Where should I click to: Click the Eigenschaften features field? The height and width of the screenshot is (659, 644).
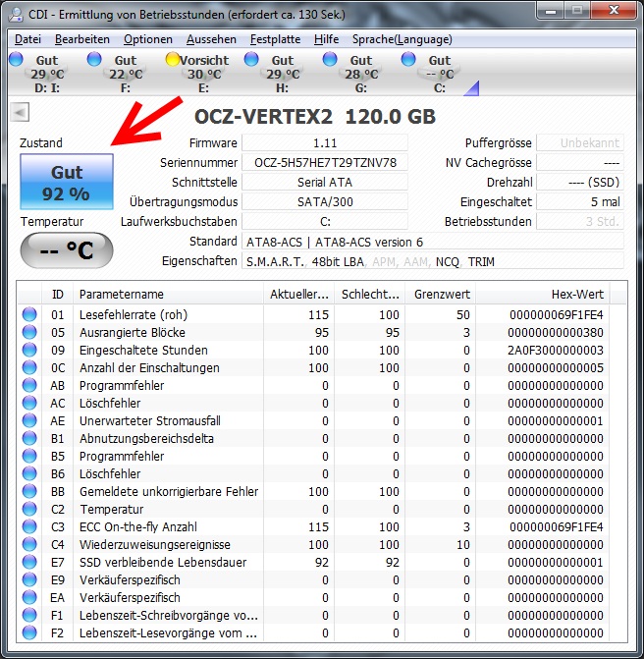point(433,262)
